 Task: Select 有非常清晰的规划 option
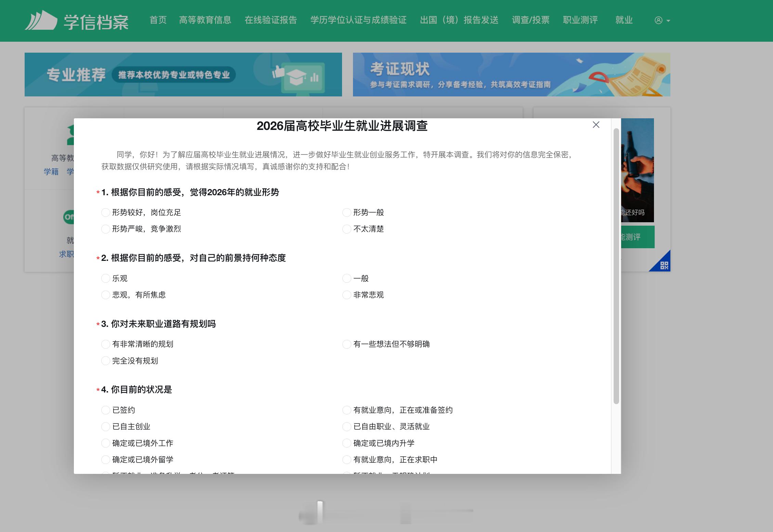[106, 344]
